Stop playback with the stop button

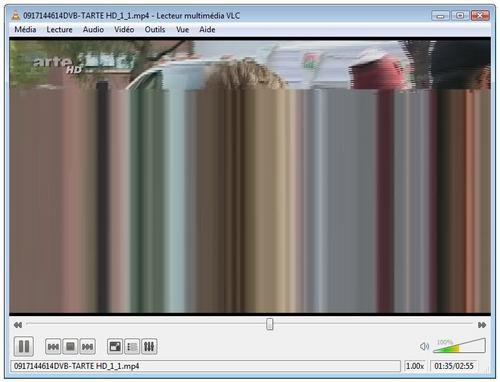point(70,347)
